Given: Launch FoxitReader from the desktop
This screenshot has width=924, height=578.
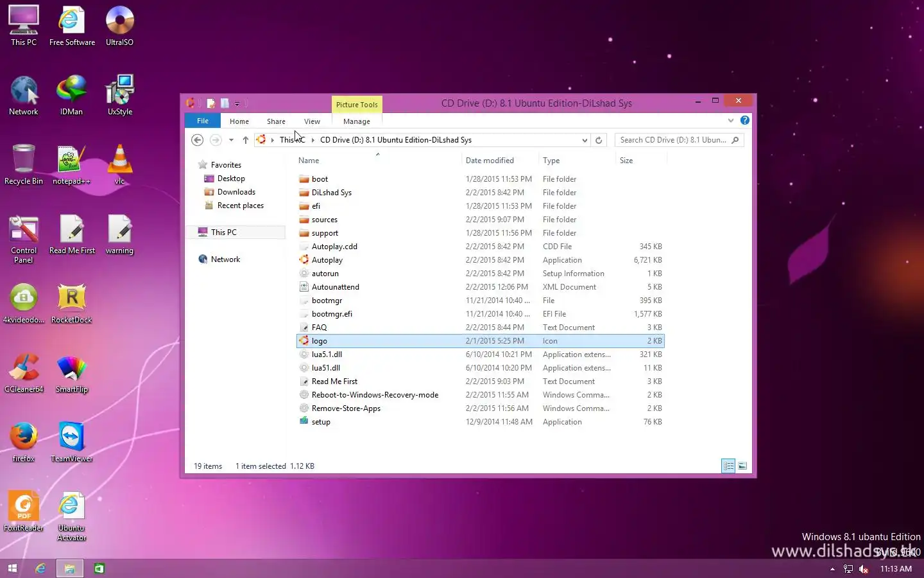Looking at the screenshot, I should 24,511.
